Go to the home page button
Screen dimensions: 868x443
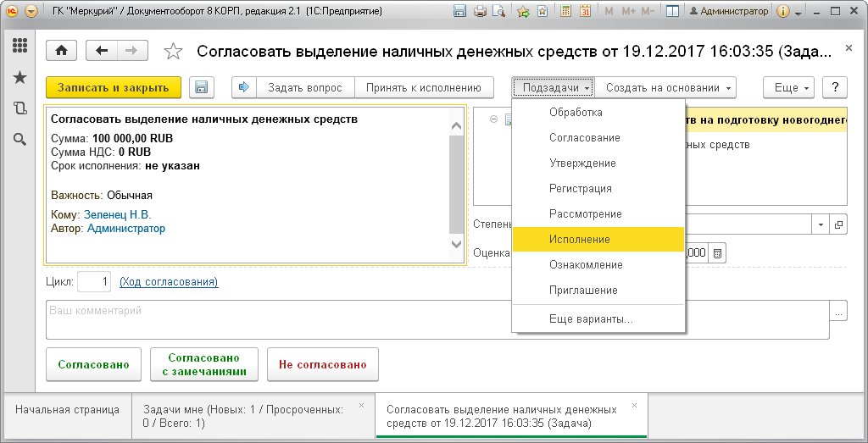61,51
